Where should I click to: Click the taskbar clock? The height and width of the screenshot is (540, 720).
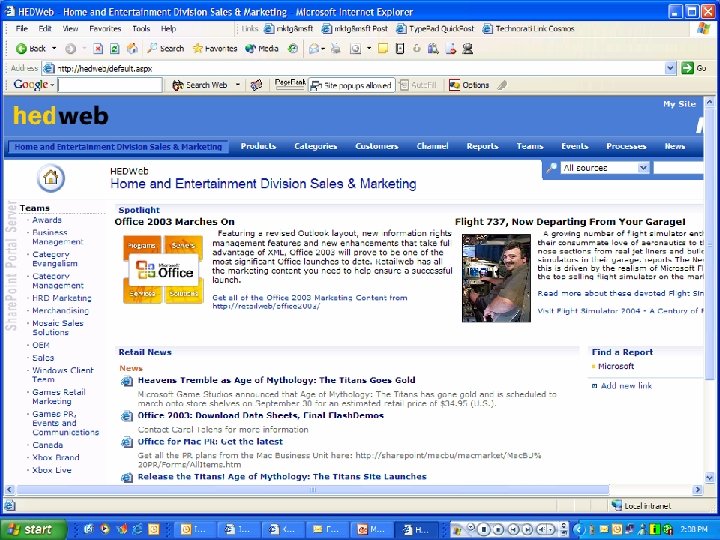point(694,529)
